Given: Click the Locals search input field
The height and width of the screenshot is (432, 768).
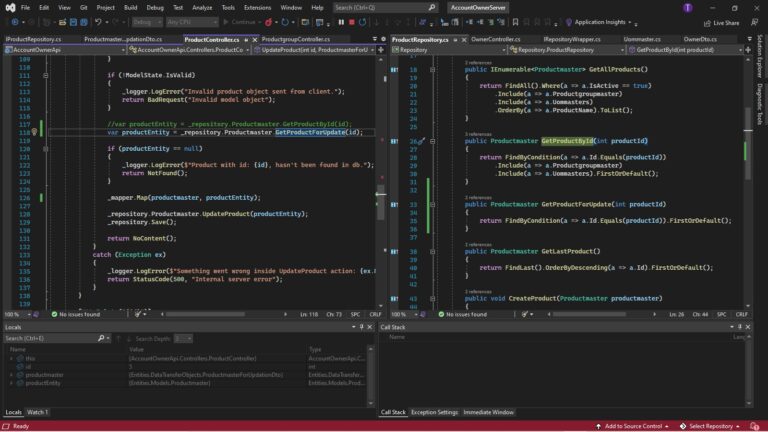Looking at the screenshot, I should click(x=50, y=339).
